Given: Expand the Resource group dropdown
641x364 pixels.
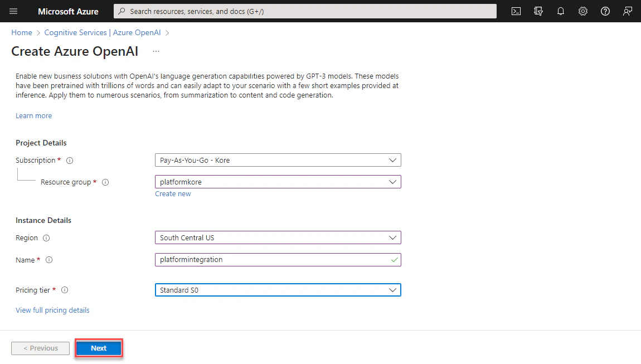Looking at the screenshot, I should pyautogui.click(x=278, y=182).
